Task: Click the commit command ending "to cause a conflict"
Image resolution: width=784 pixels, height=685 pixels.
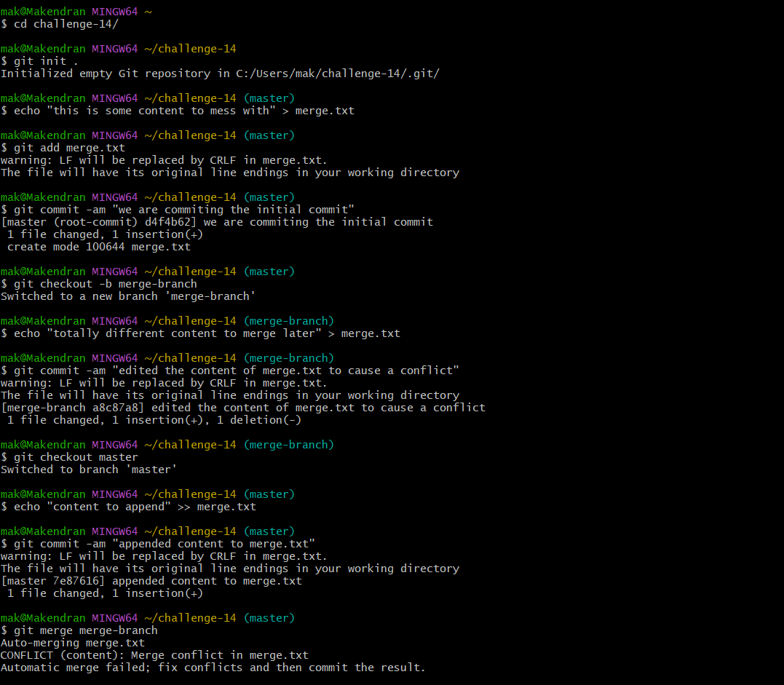Action: (230, 371)
